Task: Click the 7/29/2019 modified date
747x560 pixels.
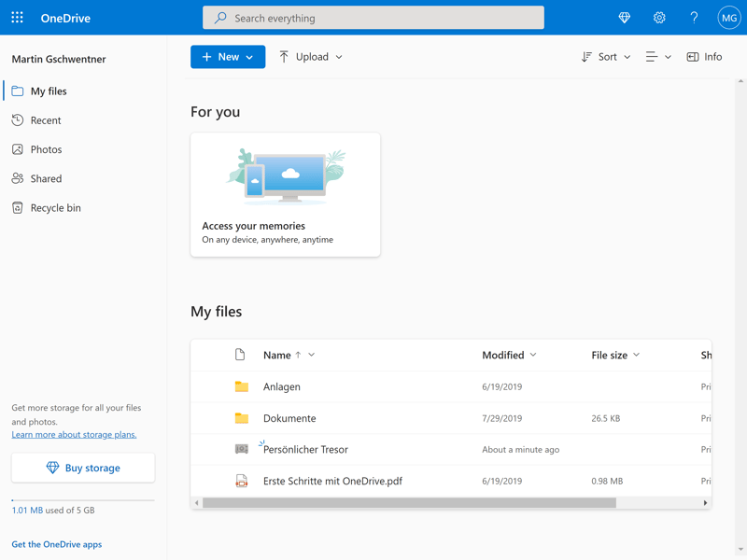Action: pyautogui.click(x=502, y=418)
